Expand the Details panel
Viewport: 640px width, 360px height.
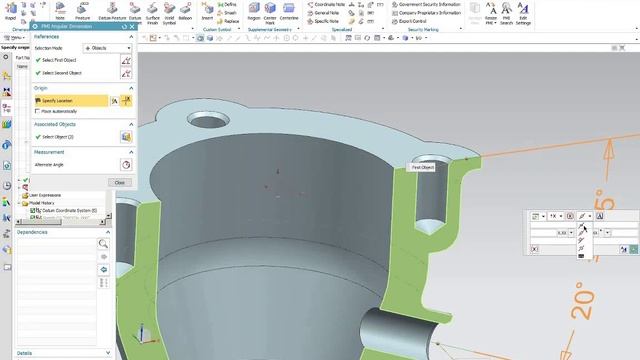coord(108,353)
